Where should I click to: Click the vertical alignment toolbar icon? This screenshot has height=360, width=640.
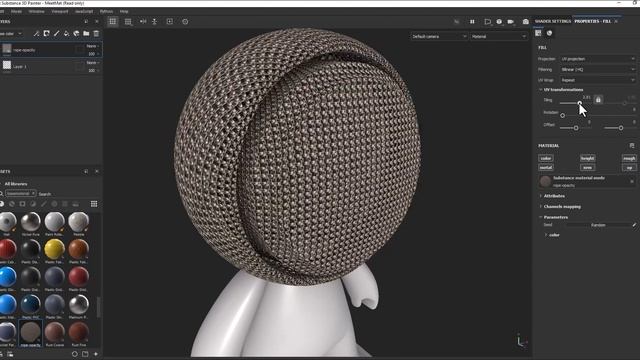point(155,21)
